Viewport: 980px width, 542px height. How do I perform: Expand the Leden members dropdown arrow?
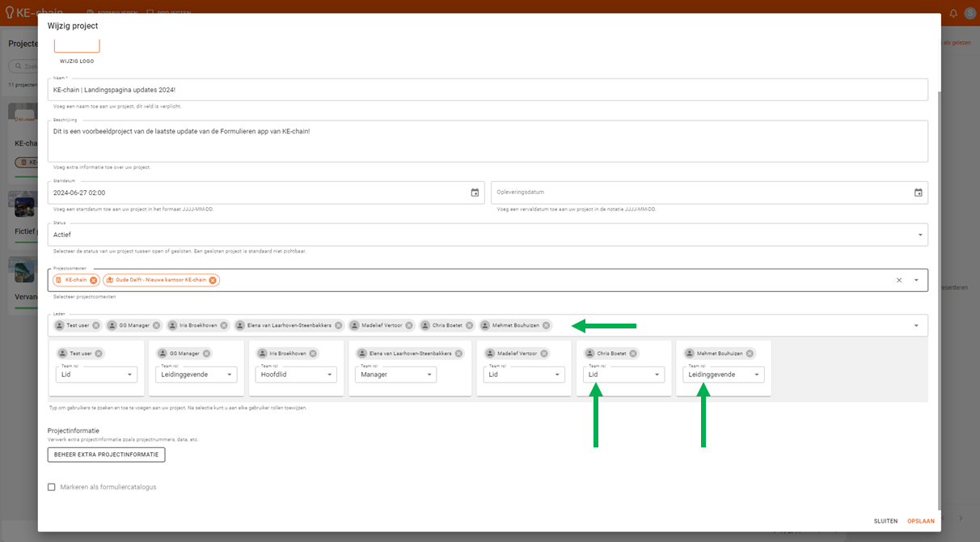point(916,325)
